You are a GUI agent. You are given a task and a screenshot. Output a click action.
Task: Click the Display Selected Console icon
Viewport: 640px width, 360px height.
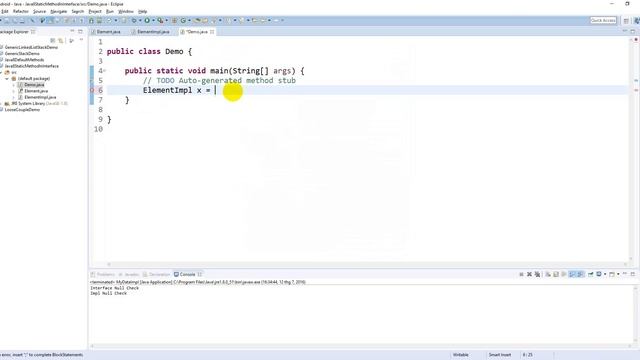click(599, 274)
